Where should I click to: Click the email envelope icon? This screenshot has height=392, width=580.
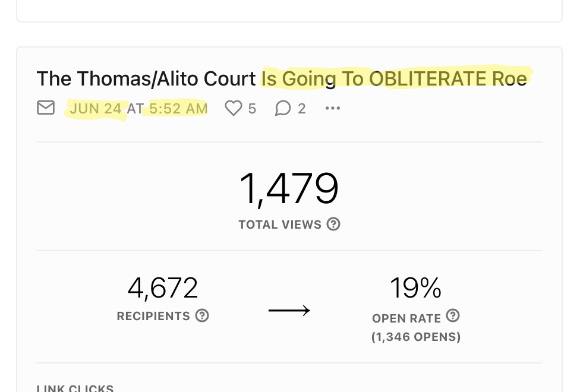click(x=46, y=108)
